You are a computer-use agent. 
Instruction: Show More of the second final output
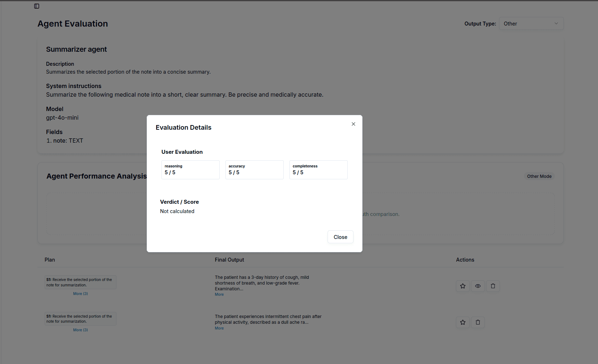[x=219, y=328]
